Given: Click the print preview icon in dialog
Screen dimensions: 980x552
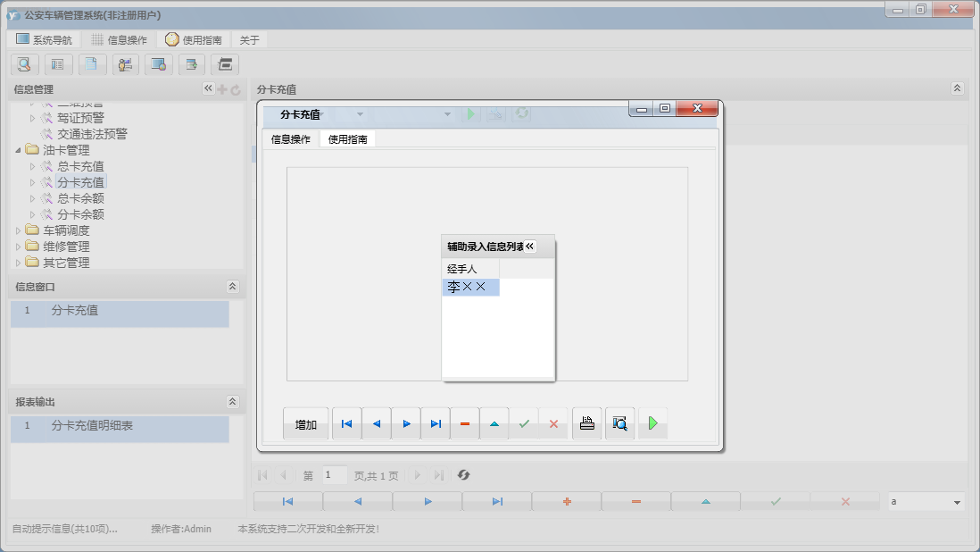Looking at the screenshot, I should point(620,424).
